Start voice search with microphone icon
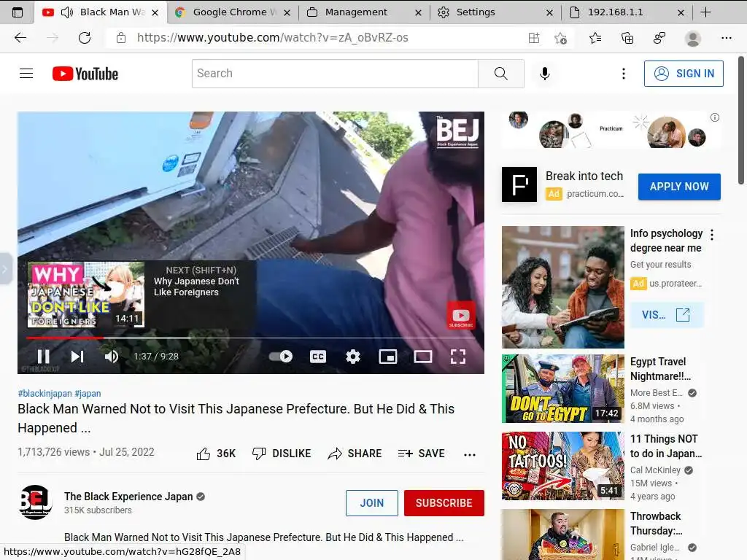This screenshot has width=747, height=560. (544, 74)
